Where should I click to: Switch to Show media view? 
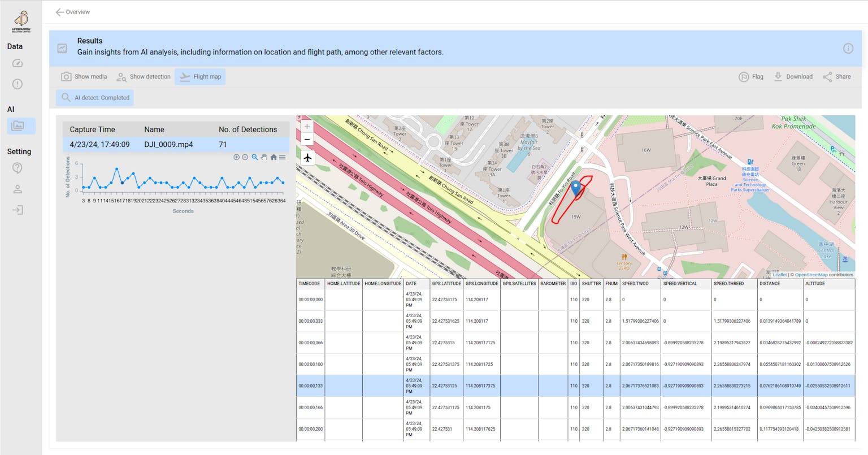click(x=84, y=77)
